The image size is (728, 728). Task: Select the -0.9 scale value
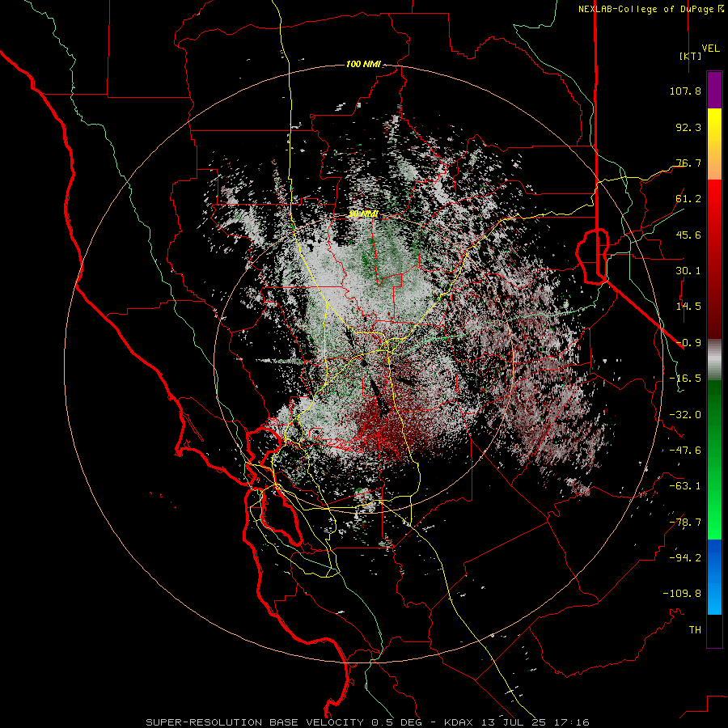[x=688, y=343]
